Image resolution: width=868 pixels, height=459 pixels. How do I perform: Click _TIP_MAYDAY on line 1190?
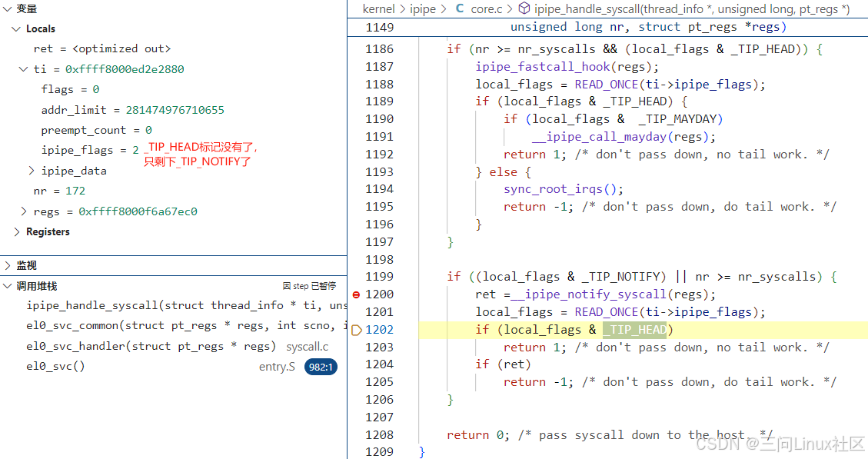tap(677, 119)
